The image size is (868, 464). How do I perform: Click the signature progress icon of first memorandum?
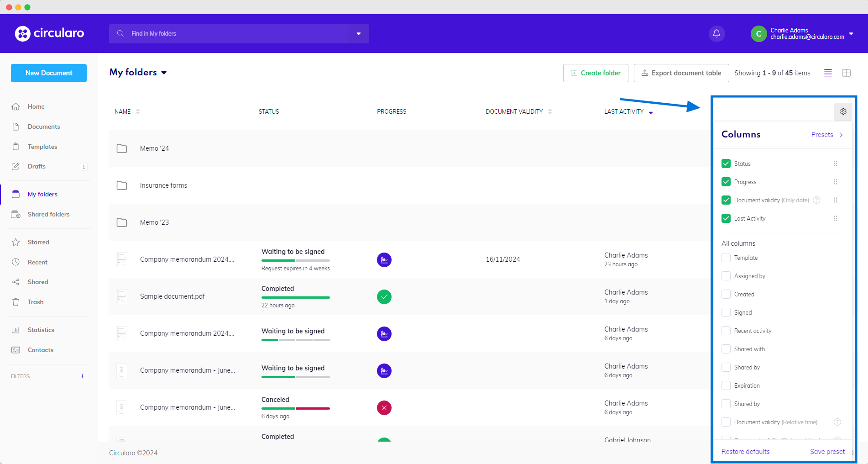tap(384, 260)
